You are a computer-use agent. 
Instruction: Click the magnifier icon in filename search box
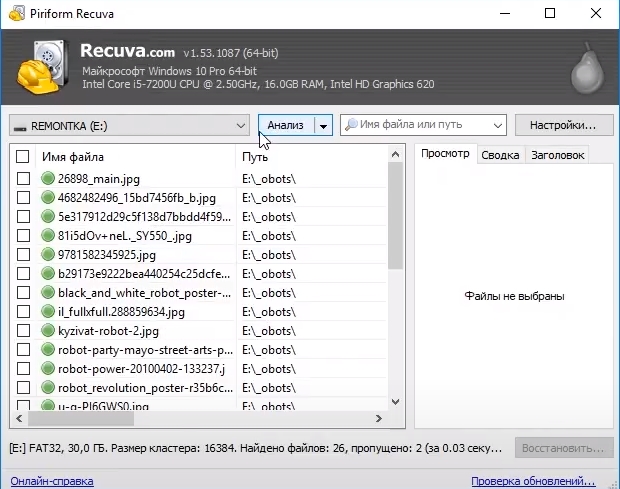click(x=351, y=125)
